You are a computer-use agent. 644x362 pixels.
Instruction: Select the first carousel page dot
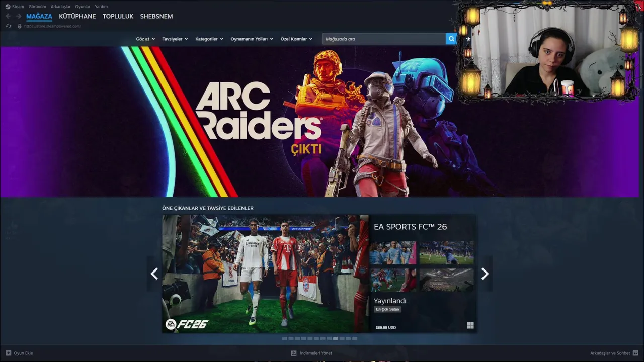click(284, 338)
